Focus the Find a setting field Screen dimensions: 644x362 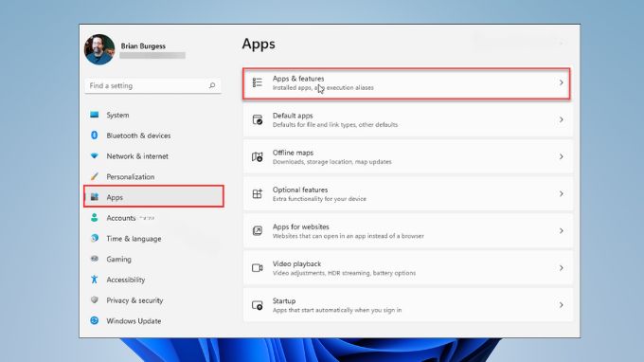click(152, 85)
